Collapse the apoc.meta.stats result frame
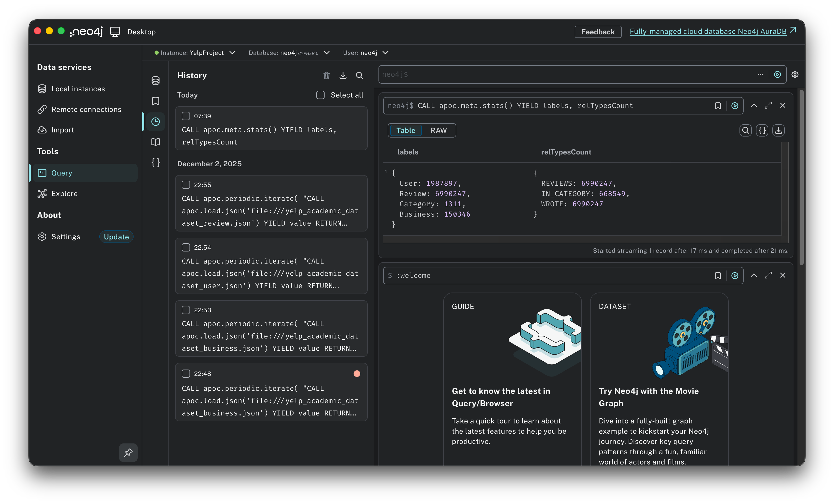Viewport: 834px width, 504px height. coord(753,105)
